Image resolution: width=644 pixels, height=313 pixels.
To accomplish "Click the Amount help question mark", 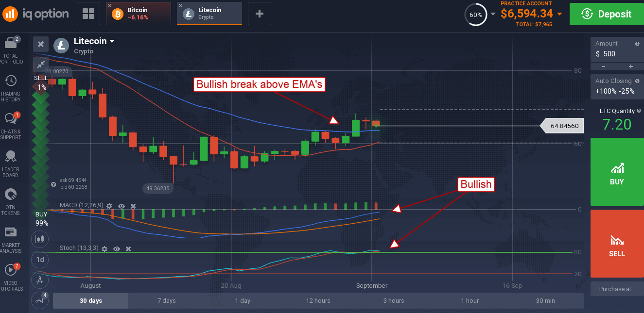I will 637,44.
